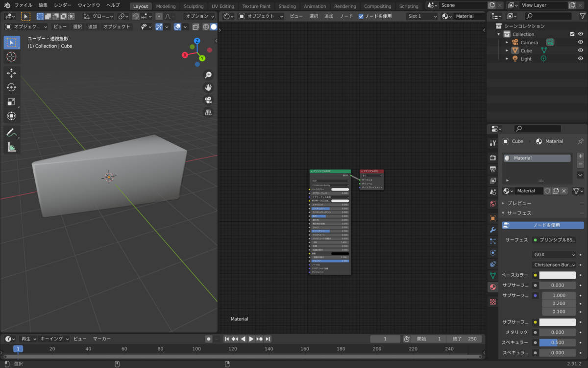Viewport: 588px width, 368px height.
Task: Select the Measure tool
Action: [x=11, y=147]
